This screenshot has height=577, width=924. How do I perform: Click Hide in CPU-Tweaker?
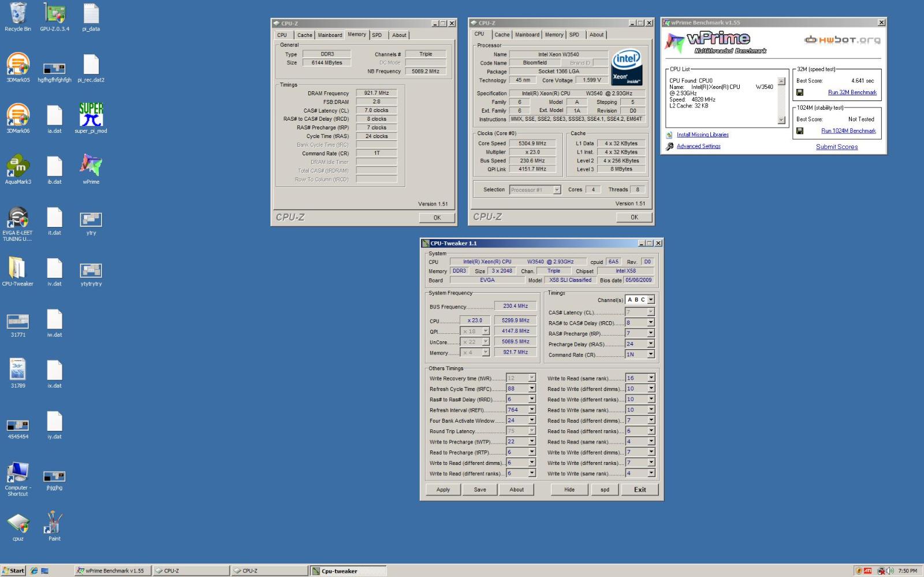[569, 489]
